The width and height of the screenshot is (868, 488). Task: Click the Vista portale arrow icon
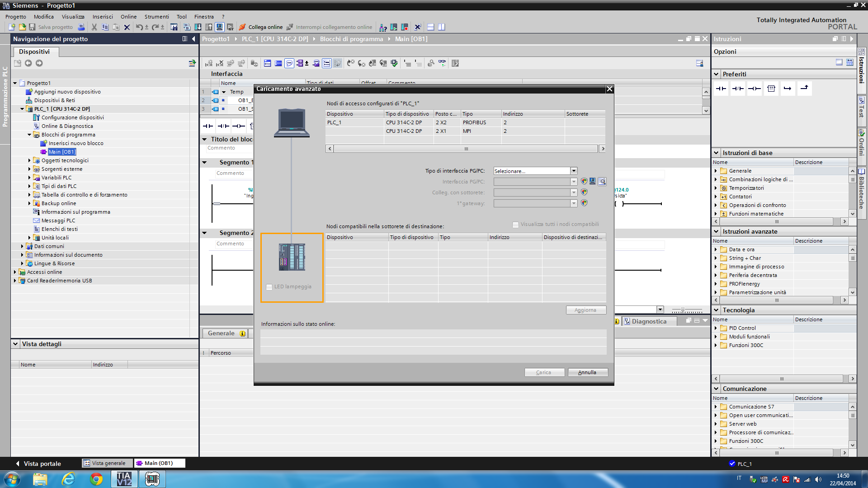(18, 464)
